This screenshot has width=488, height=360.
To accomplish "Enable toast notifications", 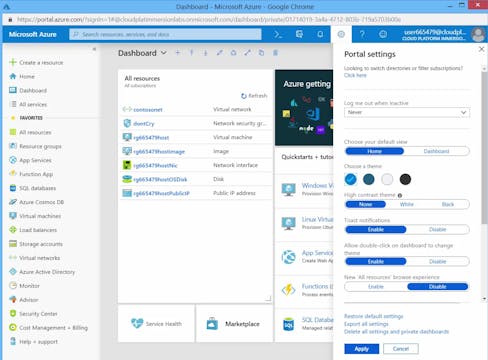I will coord(376,230).
